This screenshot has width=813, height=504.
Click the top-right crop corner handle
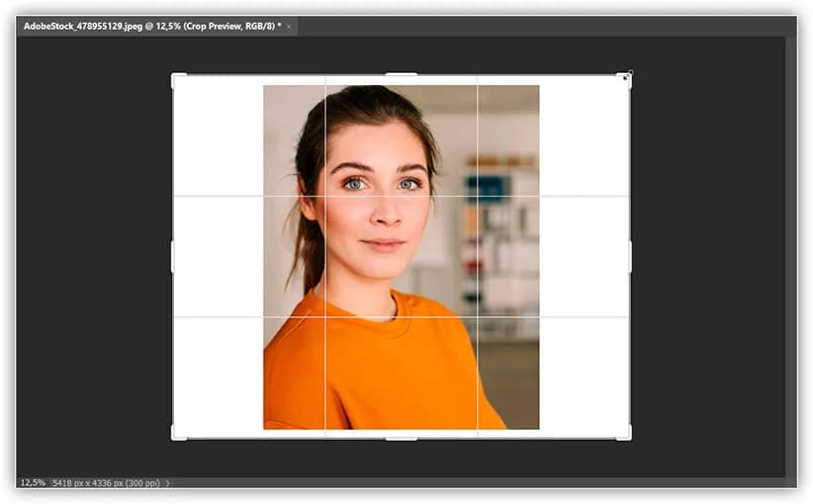point(625,78)
